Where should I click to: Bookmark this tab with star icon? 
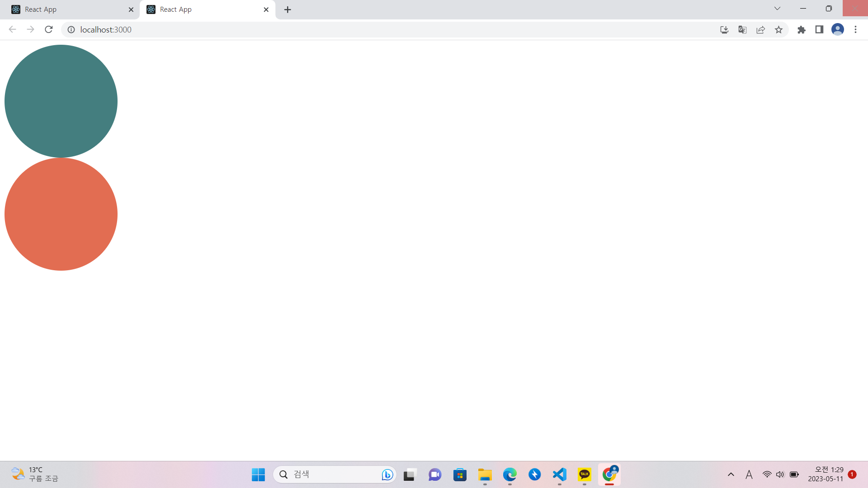pos(778,29)
